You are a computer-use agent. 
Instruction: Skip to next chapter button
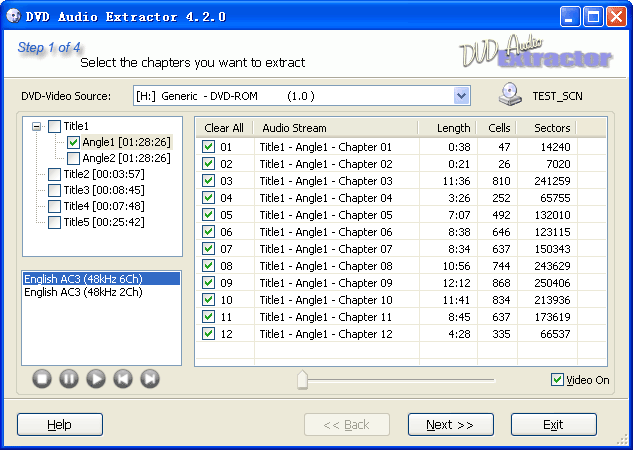click(x=150, y=379)
